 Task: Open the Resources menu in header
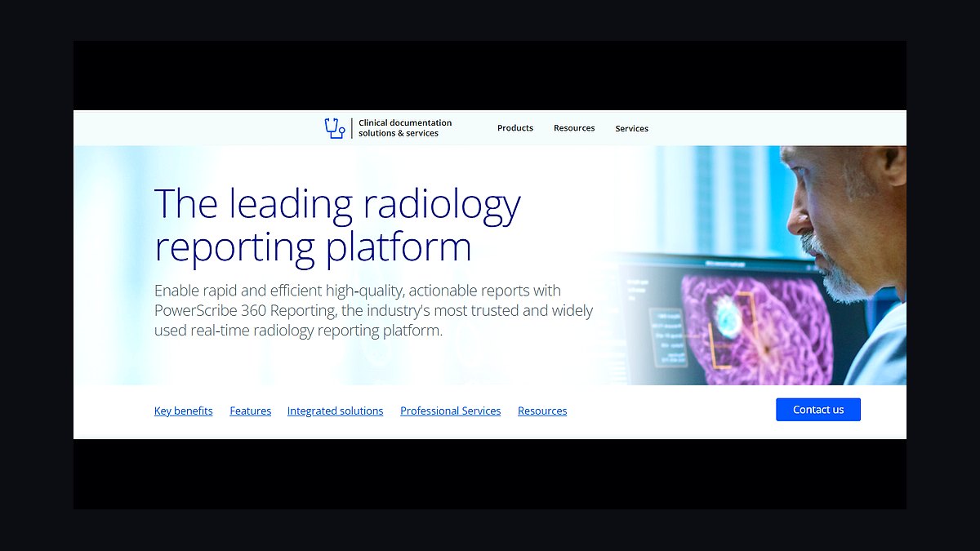coord(574,128)
